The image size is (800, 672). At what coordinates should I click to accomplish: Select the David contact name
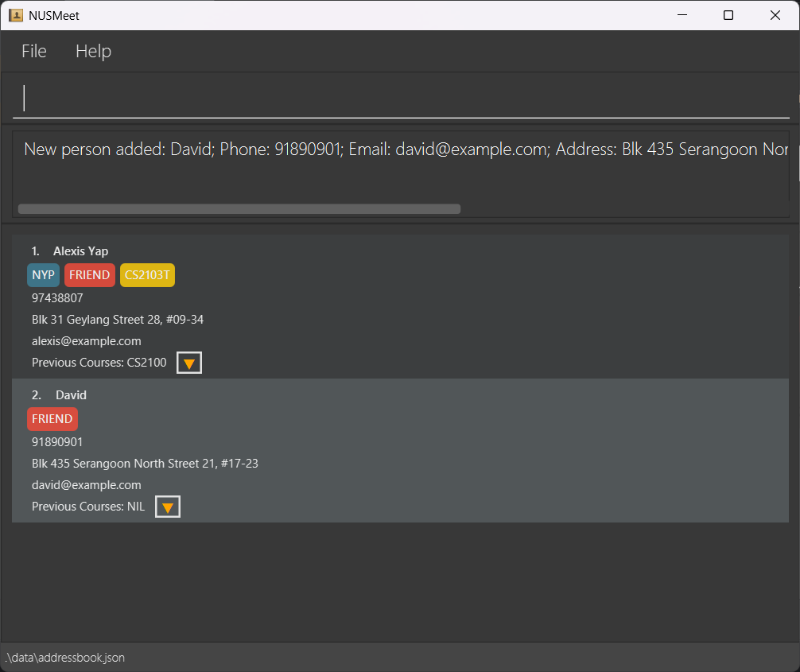coord(71,395)
